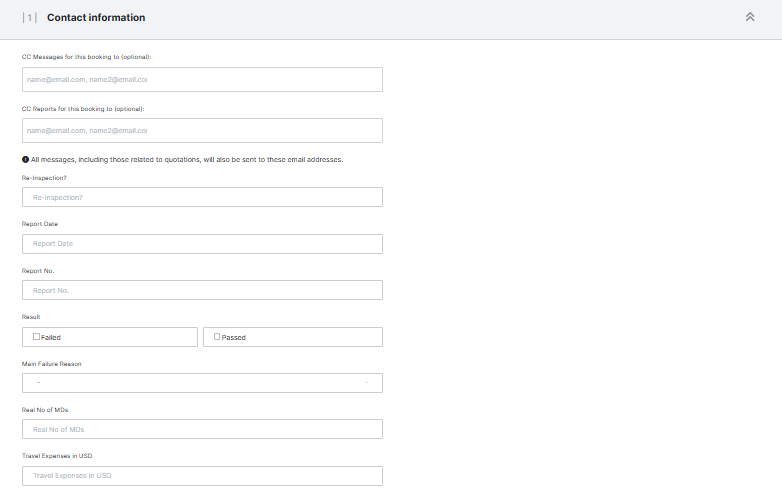The width and height of the screenshot is (782, 500).
Task: Click the Report Date label above field
Action: tap(40, 224)
